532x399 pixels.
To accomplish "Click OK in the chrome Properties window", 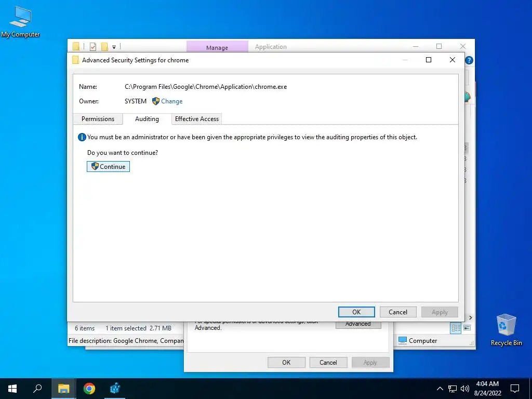I will pyautogui.click(x=286, y=362).
